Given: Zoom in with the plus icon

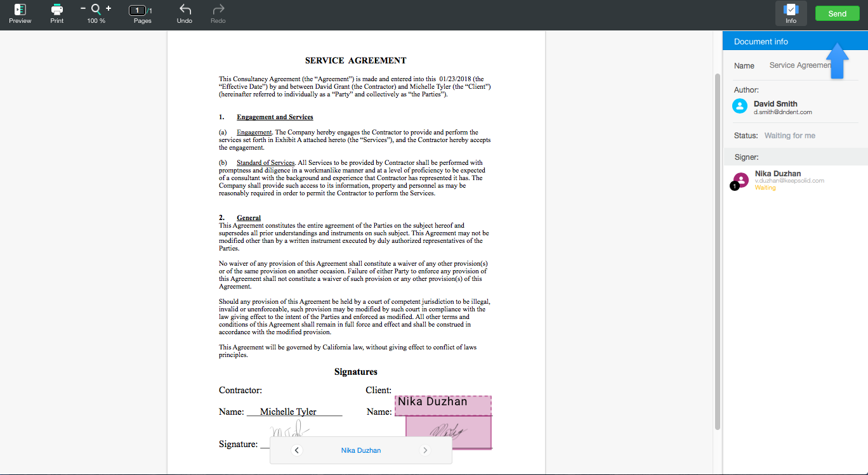Looking at the screenshot, I should tap(109, 8).
